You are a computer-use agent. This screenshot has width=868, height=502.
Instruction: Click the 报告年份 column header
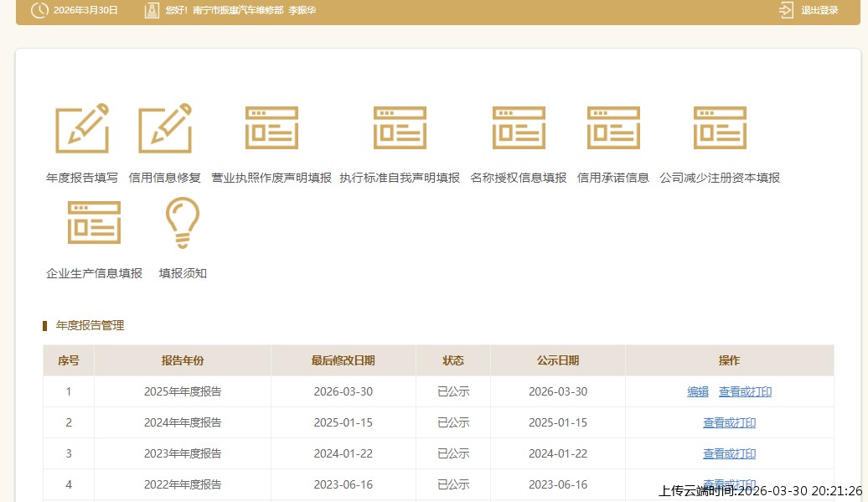(183, 360)
